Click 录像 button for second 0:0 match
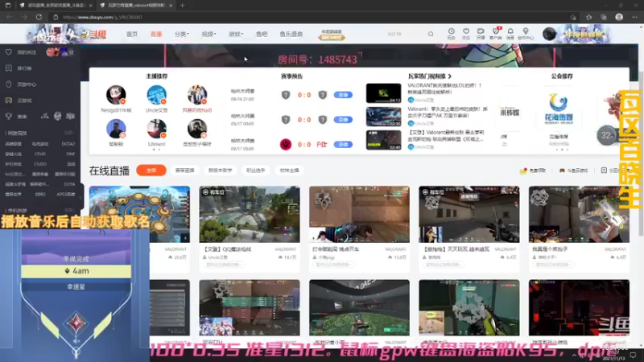Viewport: 644px width, 362px height. tap(343, 119)
